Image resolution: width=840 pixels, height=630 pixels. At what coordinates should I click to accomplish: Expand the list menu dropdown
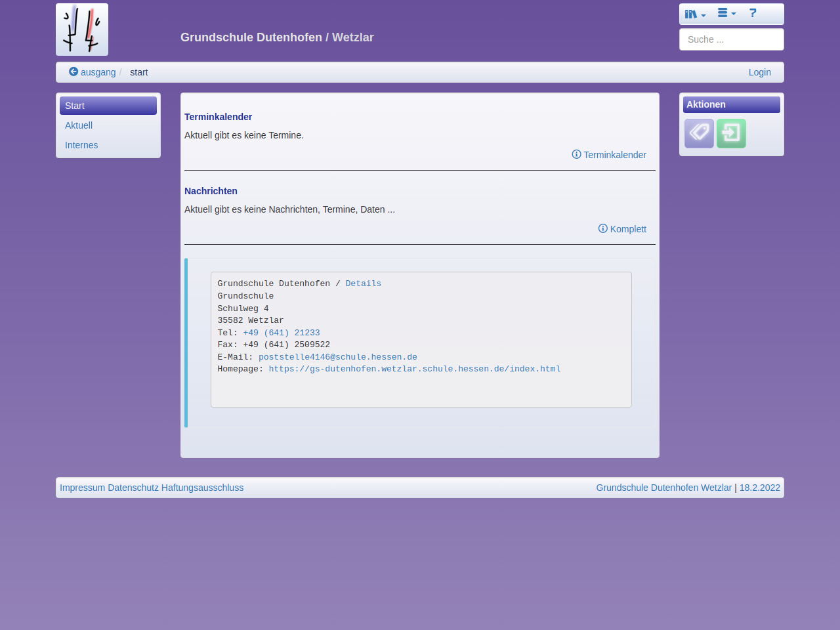[726, 13]
